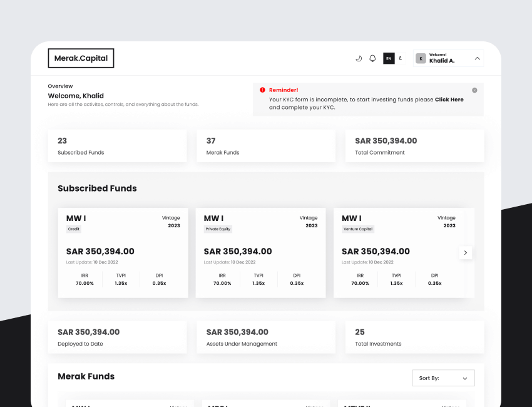Image resolution: width=532 pixels, height=407 pixels.
Task: Click Vintage 2023 on the Private Equity card
Action: (x=309, y=222)
